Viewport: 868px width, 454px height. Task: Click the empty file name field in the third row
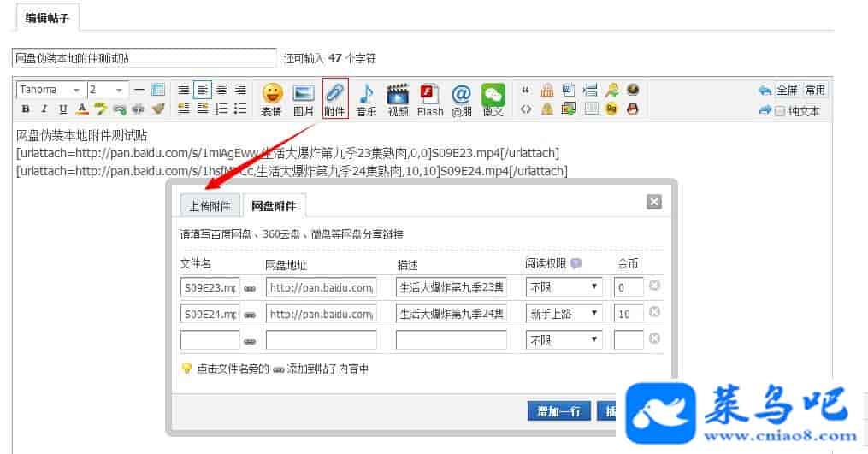click(x=210, y=340)
